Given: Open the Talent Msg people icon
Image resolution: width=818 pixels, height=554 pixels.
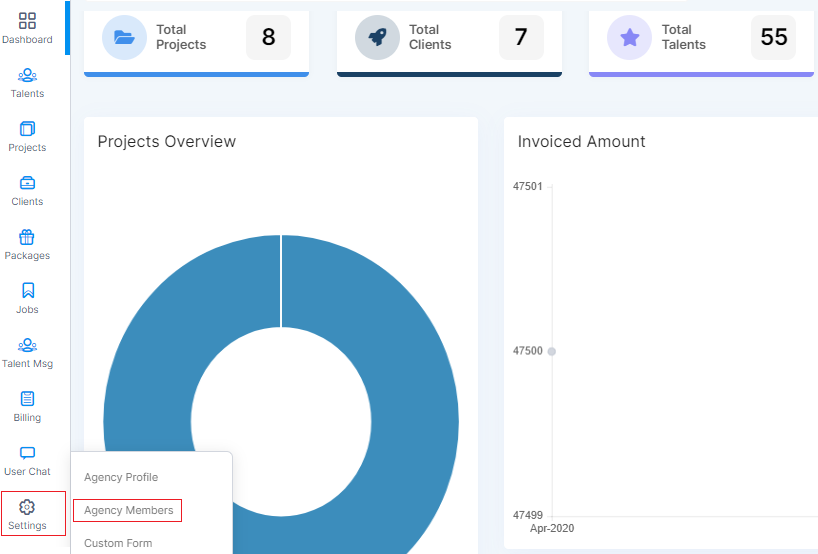Looking at the screenshot, I should coord(27,345).
